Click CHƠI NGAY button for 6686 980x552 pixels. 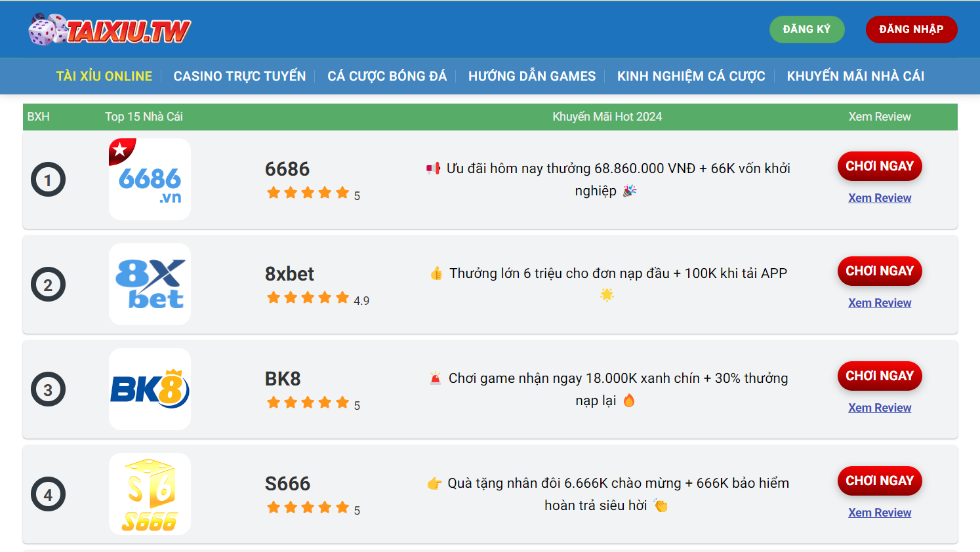880,166
